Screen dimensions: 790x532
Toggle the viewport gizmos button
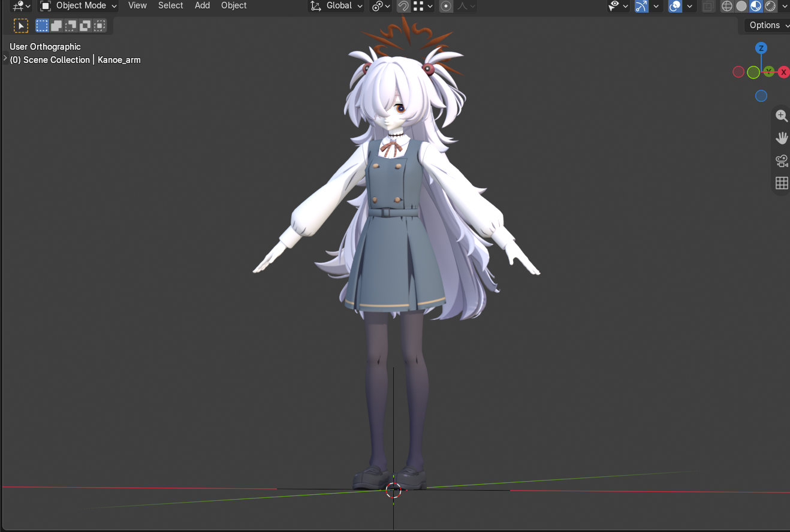(x=641, y=6)
